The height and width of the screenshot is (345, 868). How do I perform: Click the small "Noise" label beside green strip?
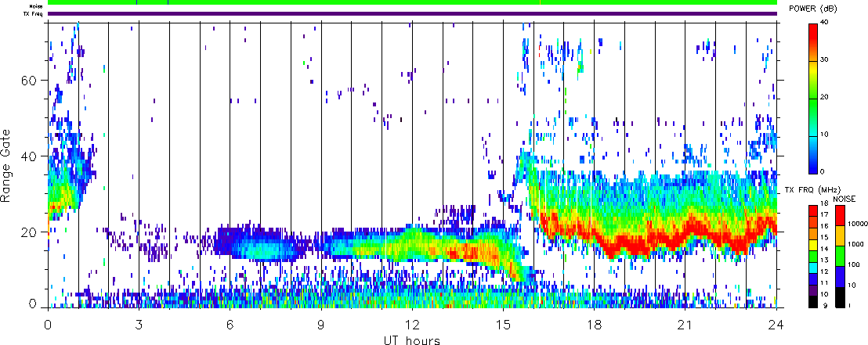(37, 5)
